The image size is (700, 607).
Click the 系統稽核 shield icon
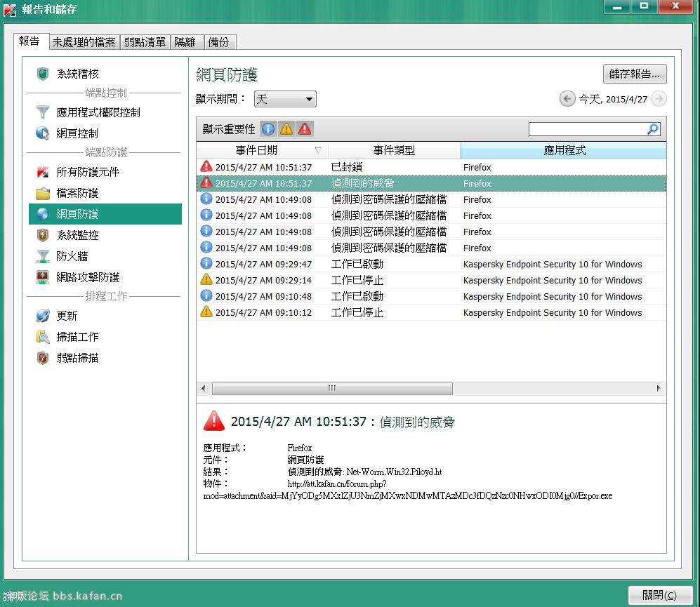(43, 74)
